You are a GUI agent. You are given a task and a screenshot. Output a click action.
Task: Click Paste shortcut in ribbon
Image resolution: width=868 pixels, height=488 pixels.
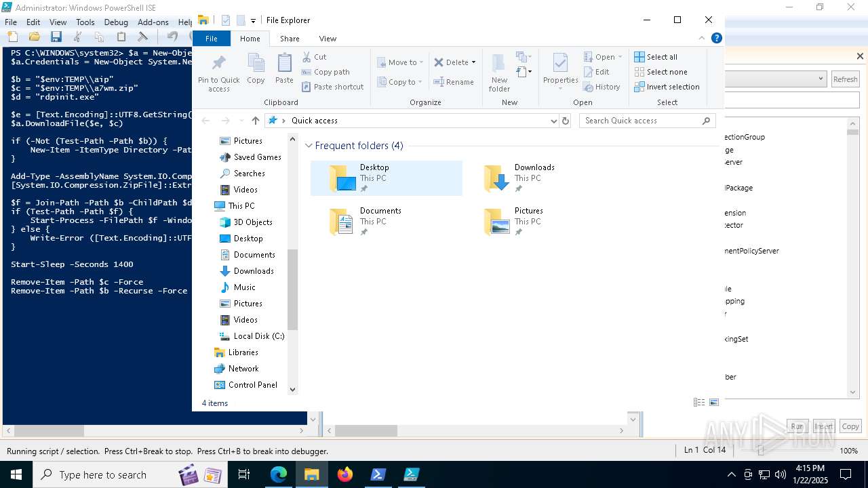[x=332, y=87]
